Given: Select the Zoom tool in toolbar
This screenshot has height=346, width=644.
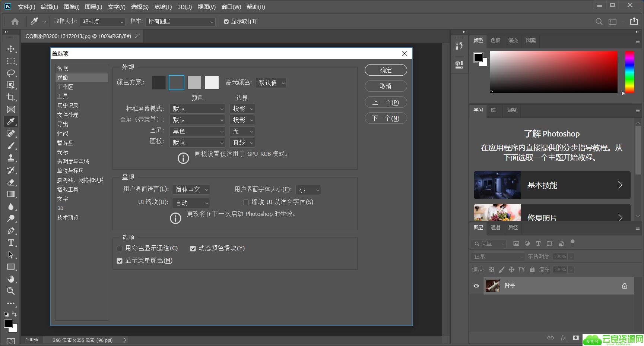Looking at the screenshot, I should point(11,291).
